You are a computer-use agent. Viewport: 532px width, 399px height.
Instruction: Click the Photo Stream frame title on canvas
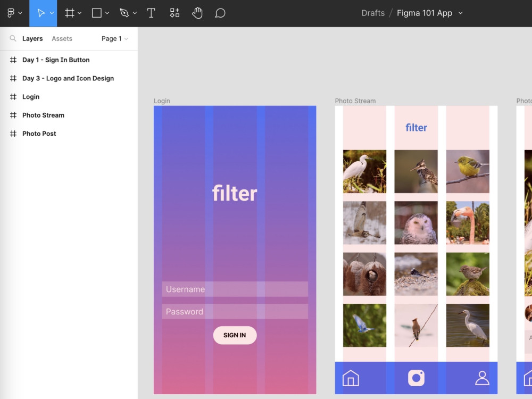pyautogui.click(x=355, y=101)
